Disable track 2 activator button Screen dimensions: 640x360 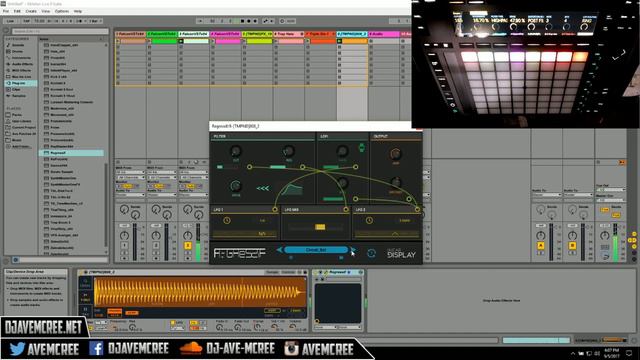click(156, 245)
